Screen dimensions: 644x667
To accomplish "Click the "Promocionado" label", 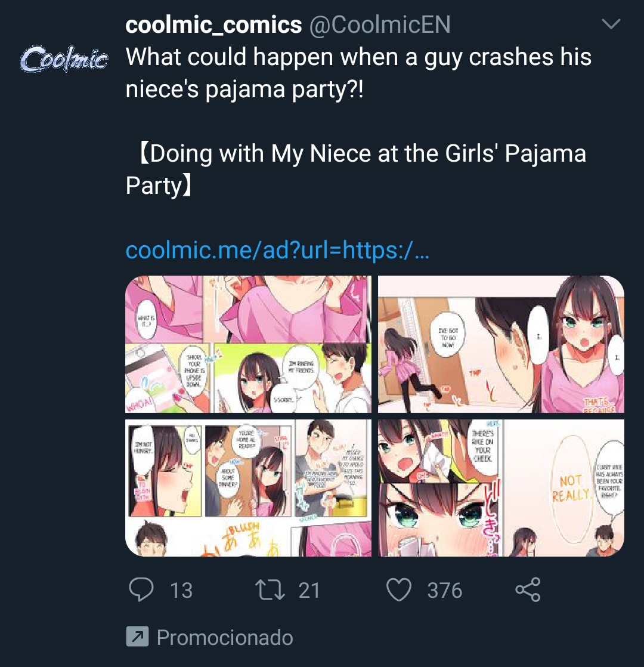I will (225, 637).
